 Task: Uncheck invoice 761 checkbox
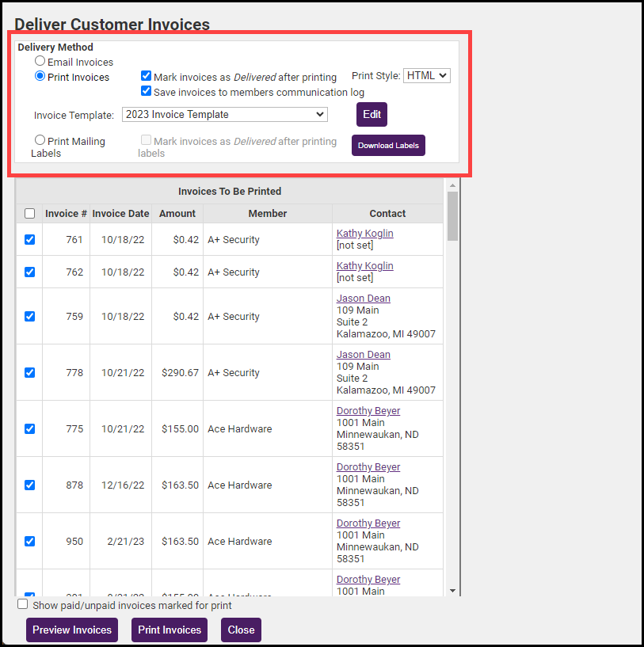point(29,239)
